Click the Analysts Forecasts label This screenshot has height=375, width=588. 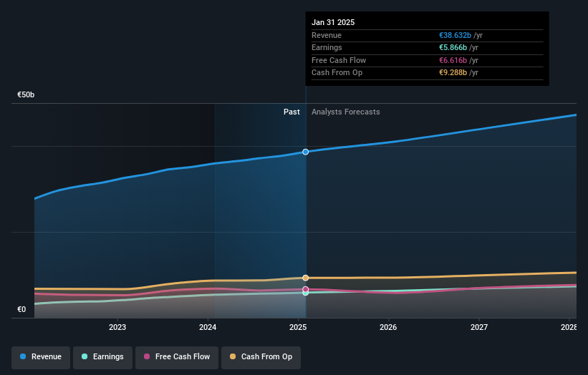point(345,112)
